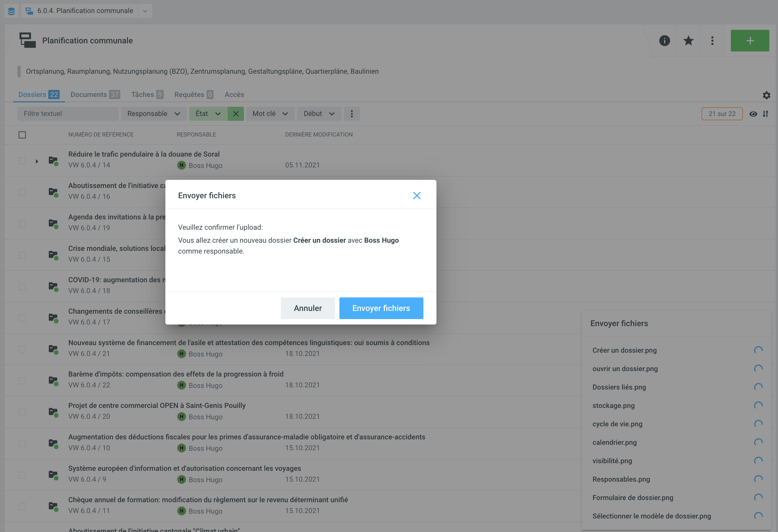Click the favorite star icon
This screenshot has width=778, height=532.
pos(688,40)
